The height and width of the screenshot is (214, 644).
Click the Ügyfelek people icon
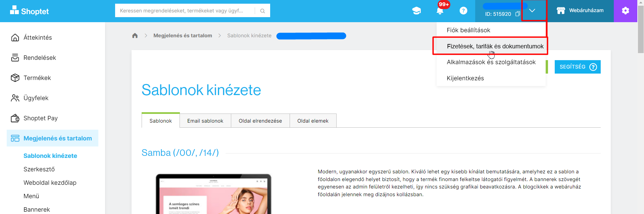(x=15, y=98)
